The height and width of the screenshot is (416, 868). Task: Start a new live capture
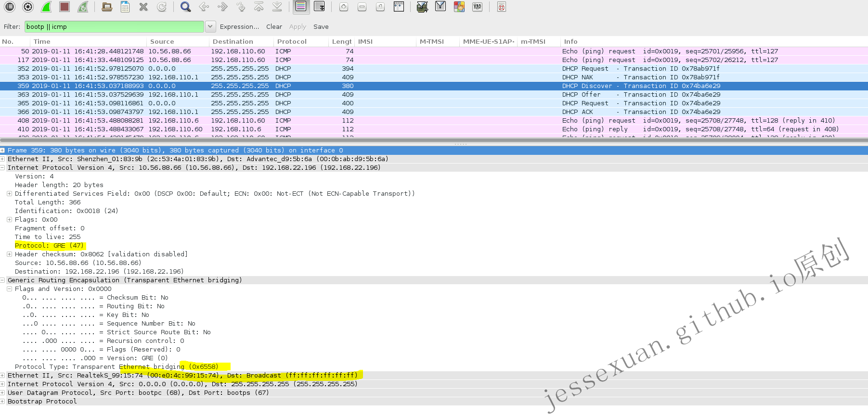[x=46, y=7]
